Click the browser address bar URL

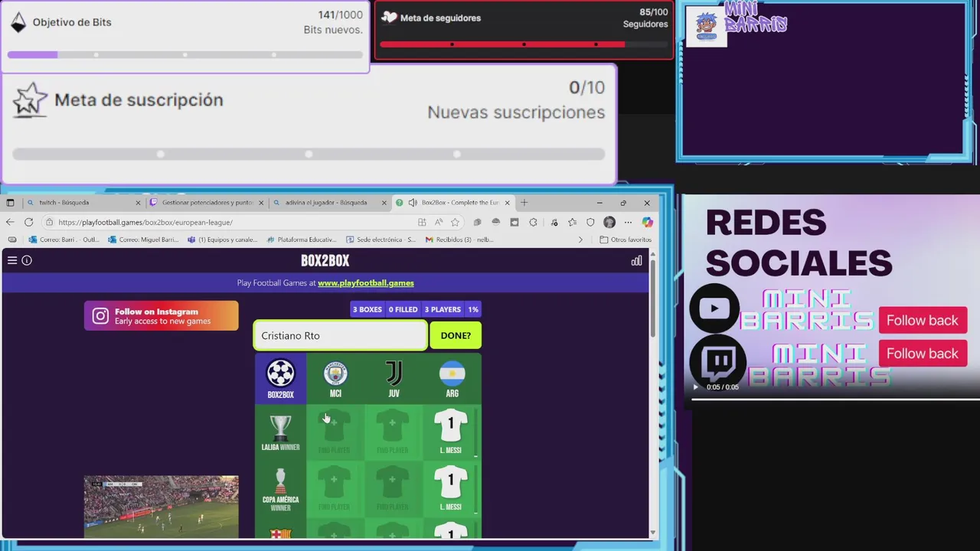pyautogui.click(x=145, y=222)
